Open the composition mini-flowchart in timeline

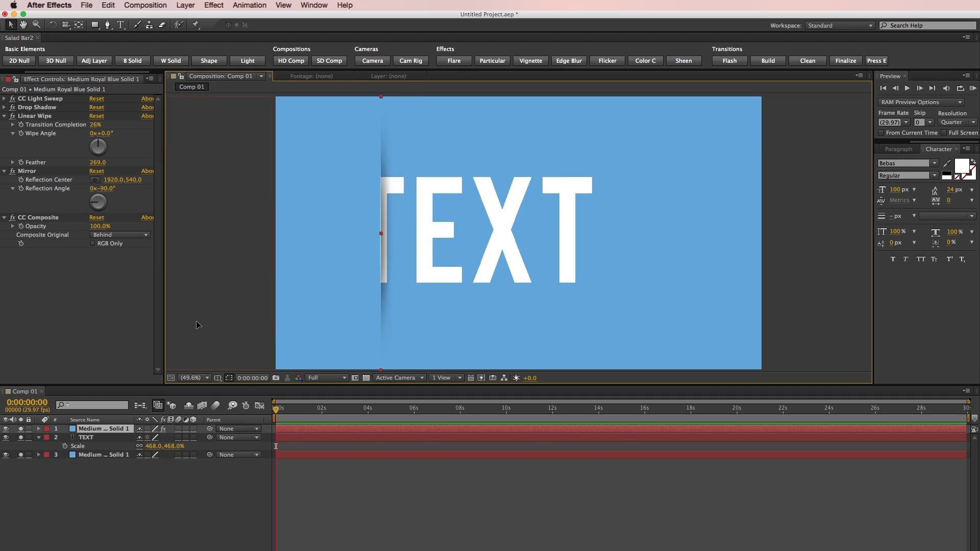point(140,405)
